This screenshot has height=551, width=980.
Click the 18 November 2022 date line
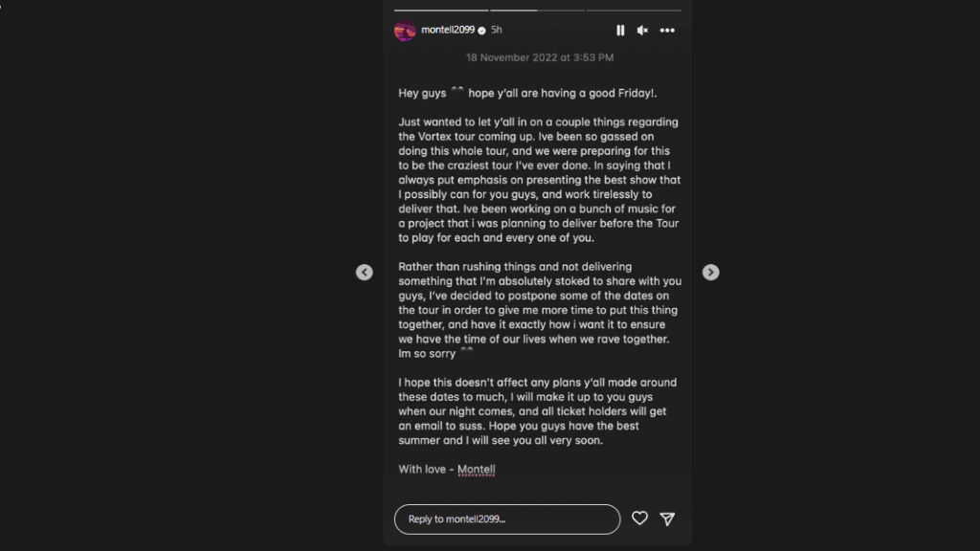pyautogui.click(x=540, y=57)
